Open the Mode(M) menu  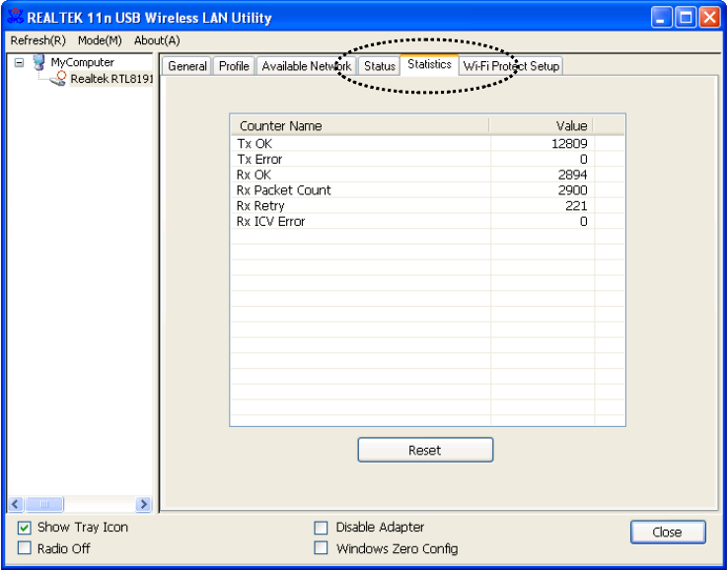[100, 40]
